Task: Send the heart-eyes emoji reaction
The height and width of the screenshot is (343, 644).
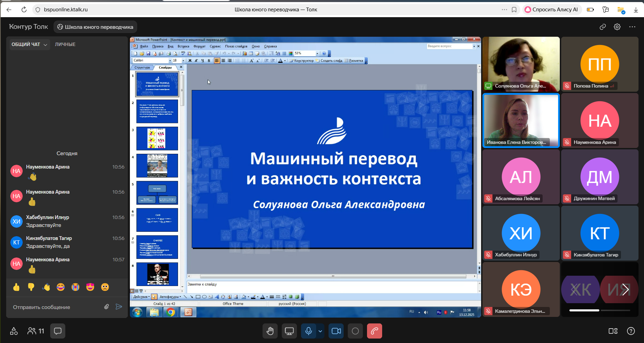Action: pyautogui.click(x=90, y=287)
